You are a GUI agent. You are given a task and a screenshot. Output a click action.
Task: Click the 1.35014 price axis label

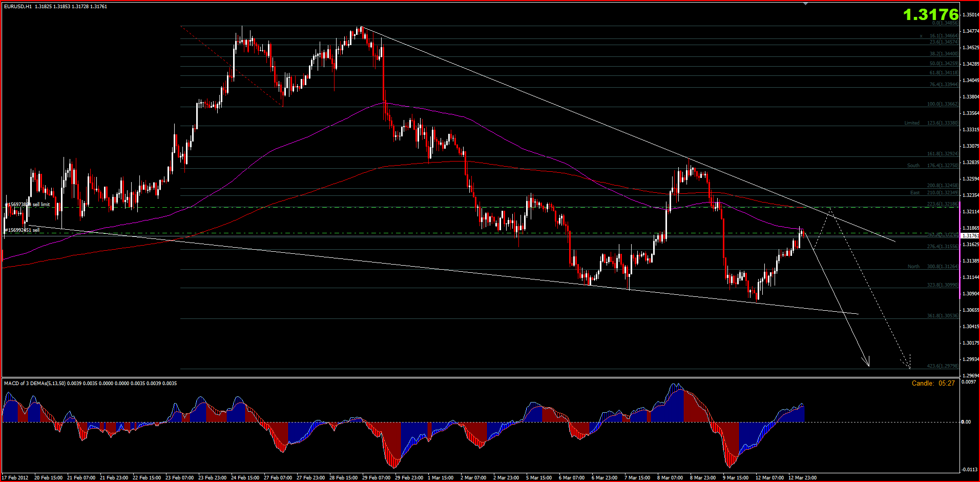971,15
